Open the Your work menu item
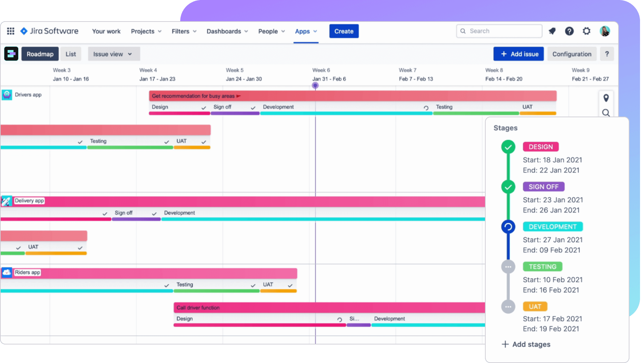 pos(106,31)
